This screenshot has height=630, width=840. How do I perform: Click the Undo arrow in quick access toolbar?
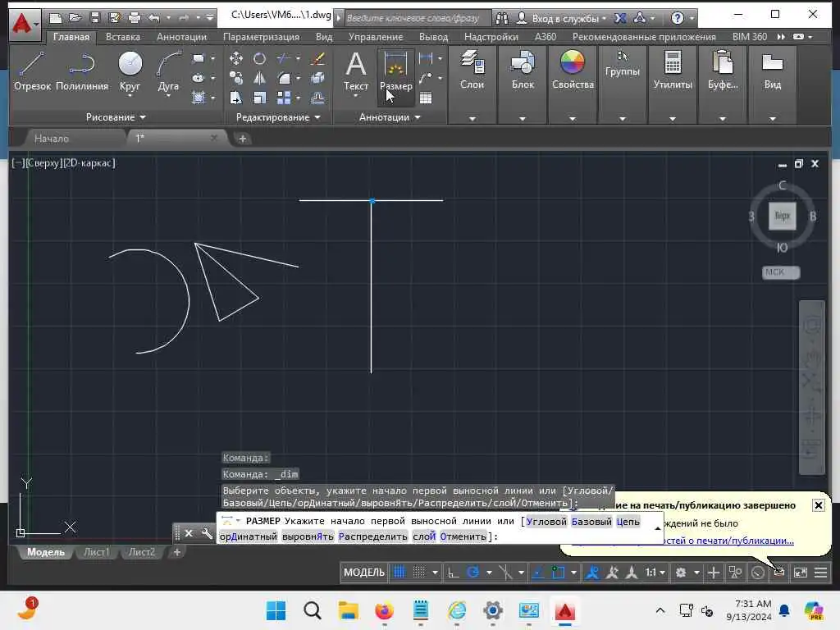point(153,18)
